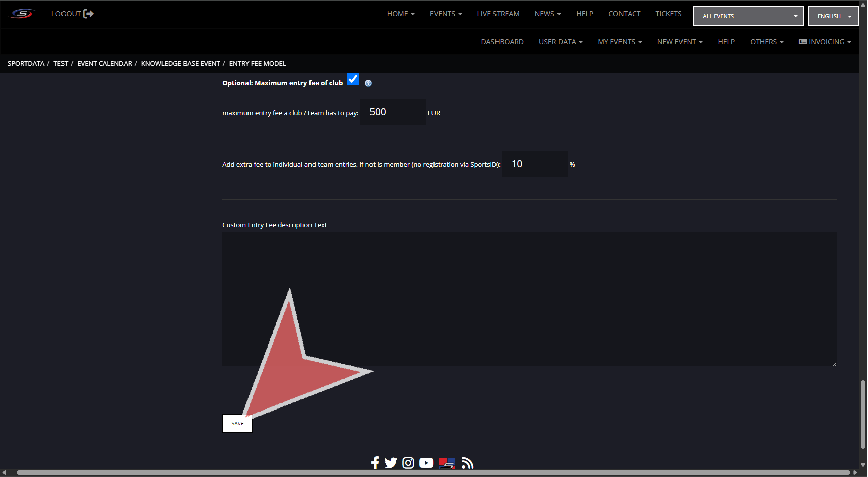Click the maximum entry fee amount field

tap(393, 112)
